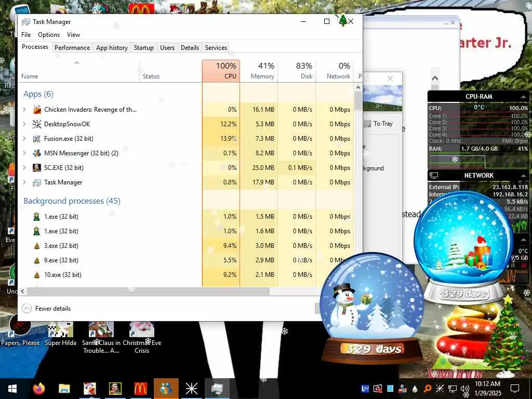Viewport: 532px width, 399px height.
Task: Select the SC.EXE process icon
Action: point(37,168)
